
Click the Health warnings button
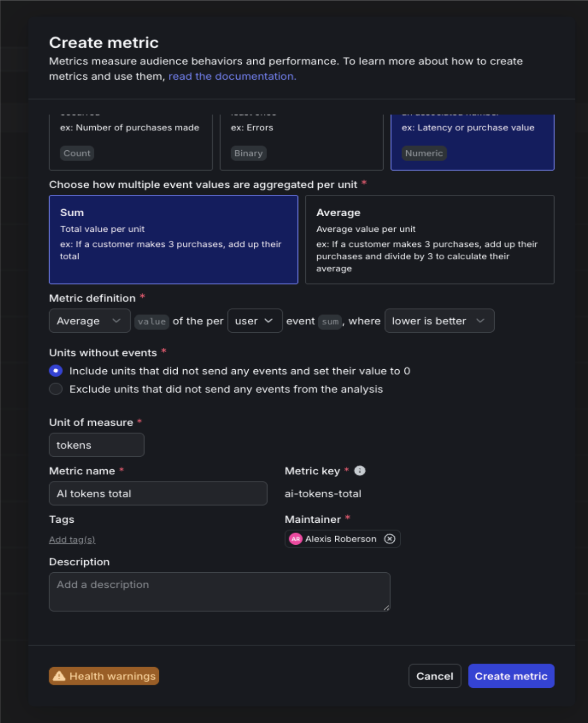tap(103, 676)
